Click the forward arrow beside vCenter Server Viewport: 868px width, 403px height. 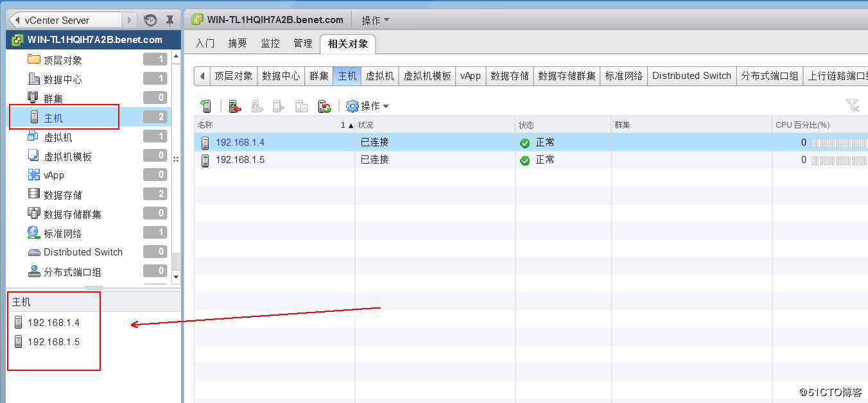coord(130,20)
